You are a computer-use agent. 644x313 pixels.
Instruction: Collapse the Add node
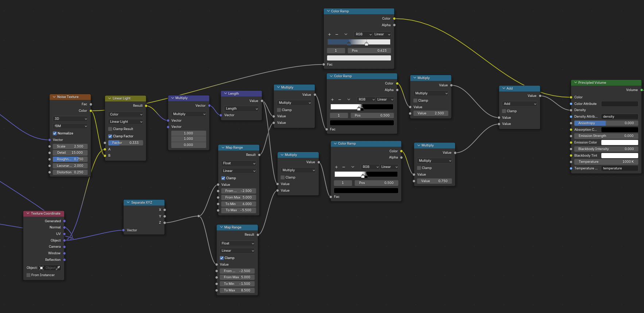(504, 89)
